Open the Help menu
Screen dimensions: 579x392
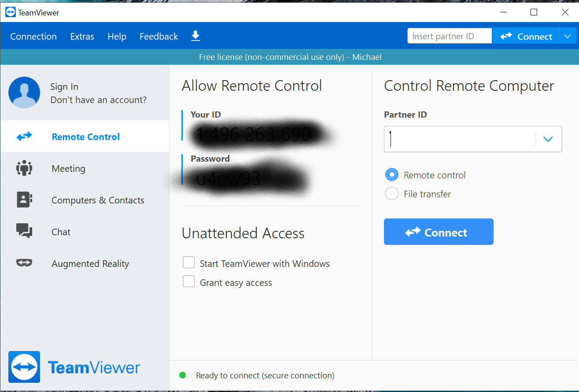tap(117, 37)
